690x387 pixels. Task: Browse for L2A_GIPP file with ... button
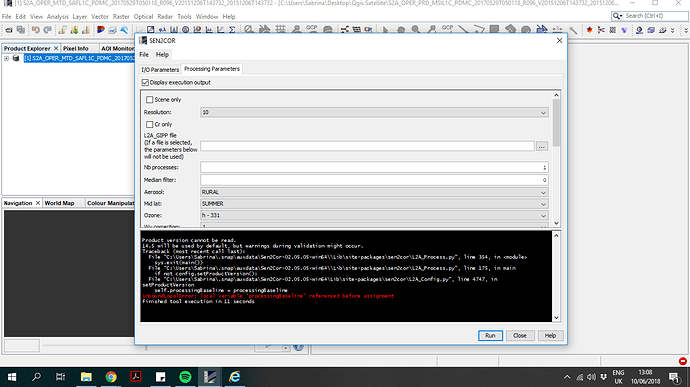542,146
